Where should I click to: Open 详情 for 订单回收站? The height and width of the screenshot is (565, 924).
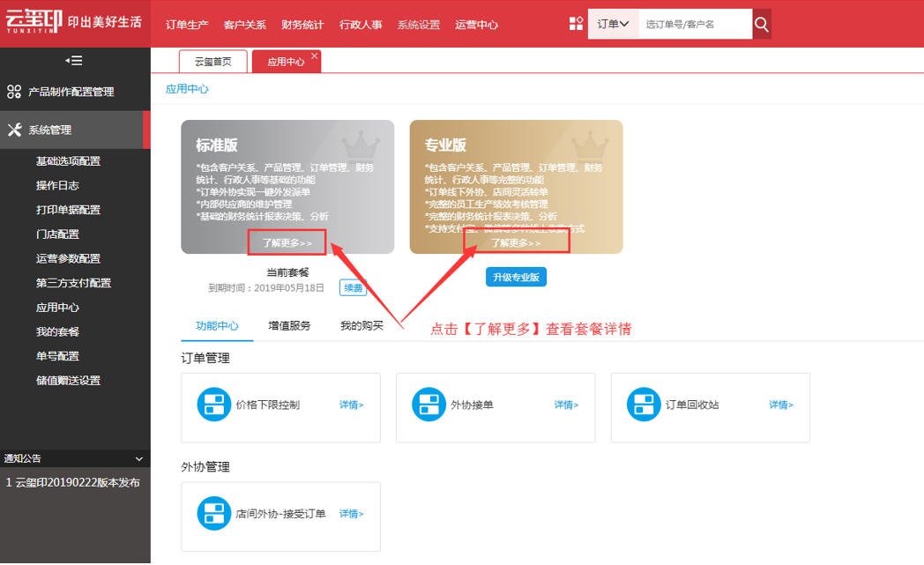781,405
